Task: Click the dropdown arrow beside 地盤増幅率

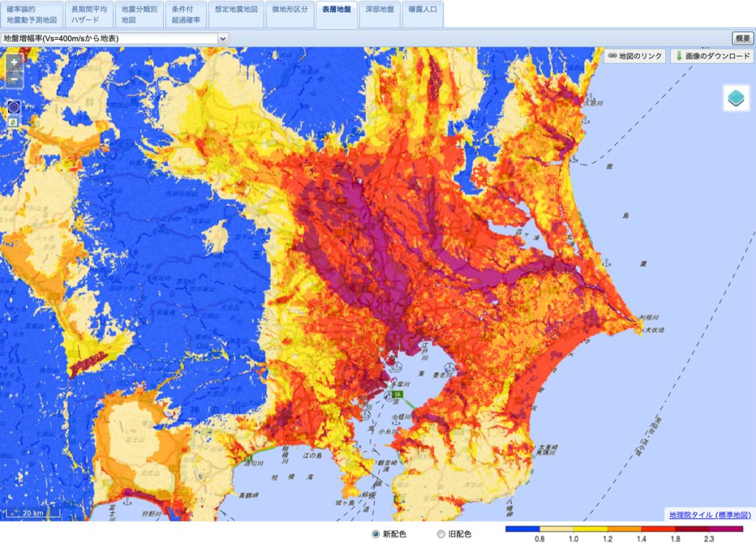Action: click(222, 38)
